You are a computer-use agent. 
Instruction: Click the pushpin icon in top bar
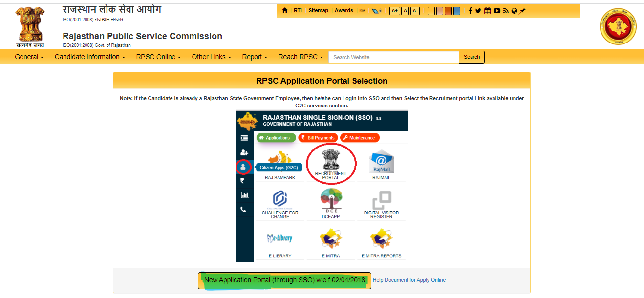coord(522,11)
